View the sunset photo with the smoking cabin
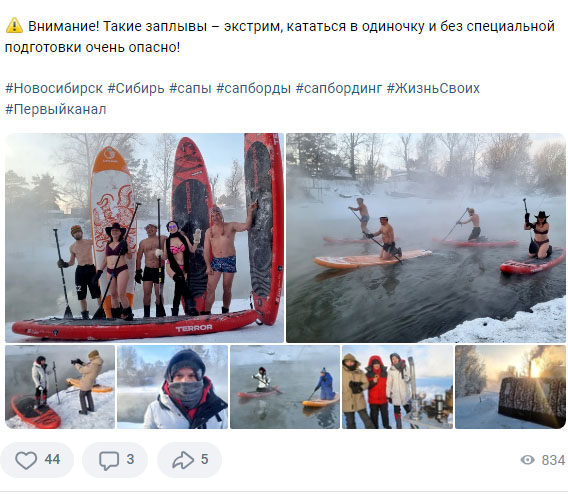 510,387
